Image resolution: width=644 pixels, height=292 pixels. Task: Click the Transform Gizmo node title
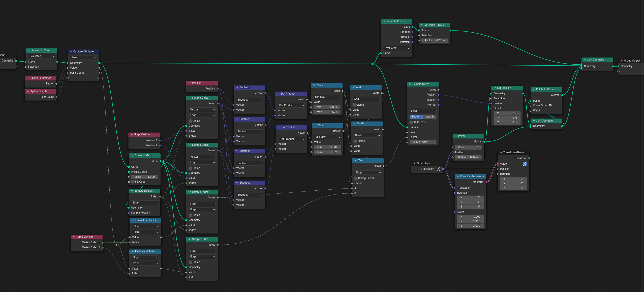tap(513, 153)
